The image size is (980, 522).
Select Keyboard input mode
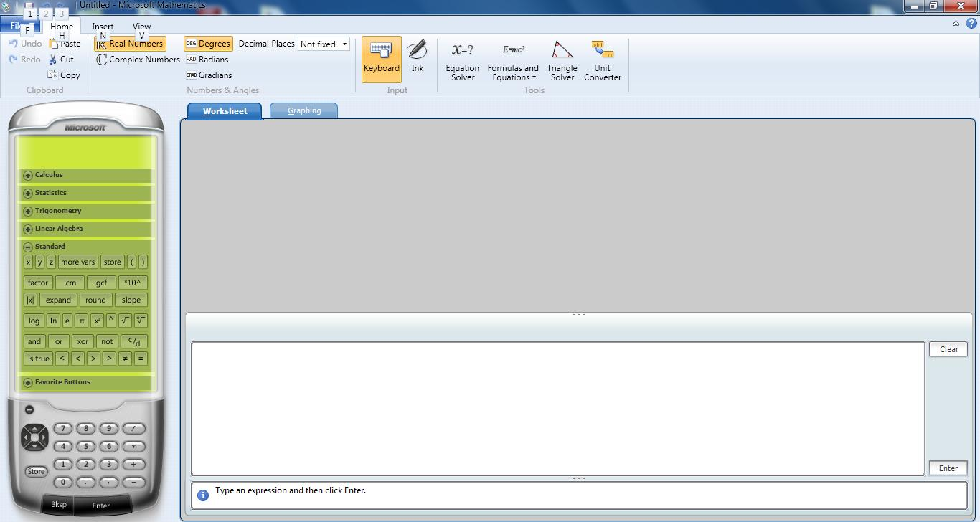[x=382, y=59]
